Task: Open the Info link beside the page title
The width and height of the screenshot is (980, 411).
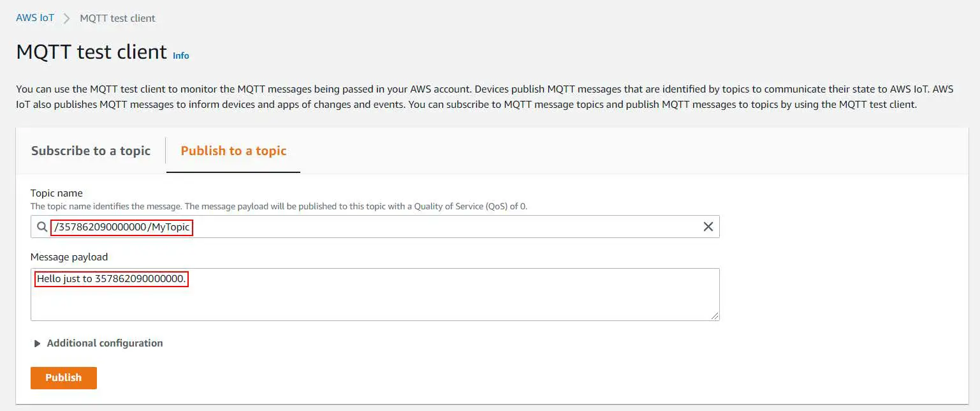Action: coord(181,56)
